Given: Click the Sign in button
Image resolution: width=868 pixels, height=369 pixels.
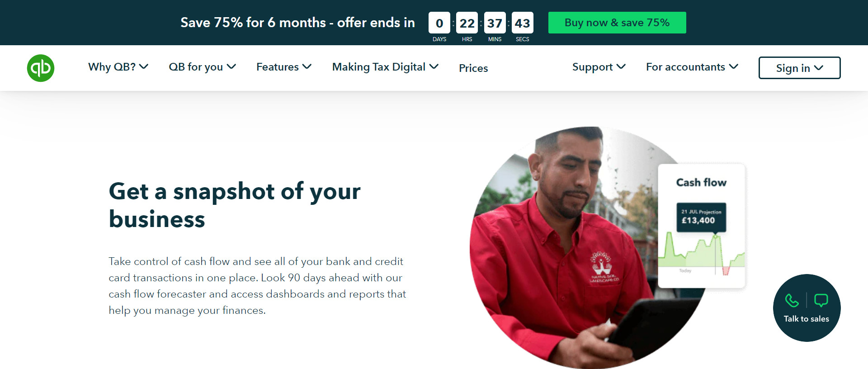Looking at the screenshot, I should click(799, 68).
